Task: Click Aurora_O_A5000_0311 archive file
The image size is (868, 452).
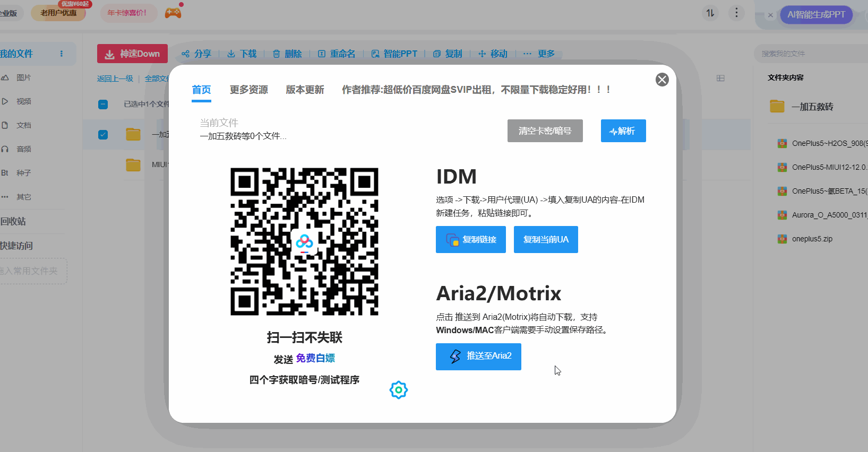Action: coord(822,215)
